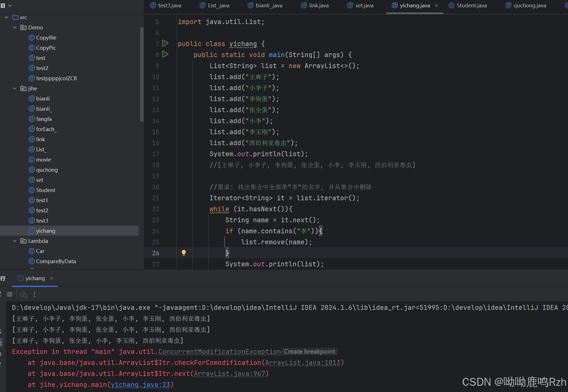Click the run gutter icon beside main method
Screen dimensions: 568x392
(165, 54)
